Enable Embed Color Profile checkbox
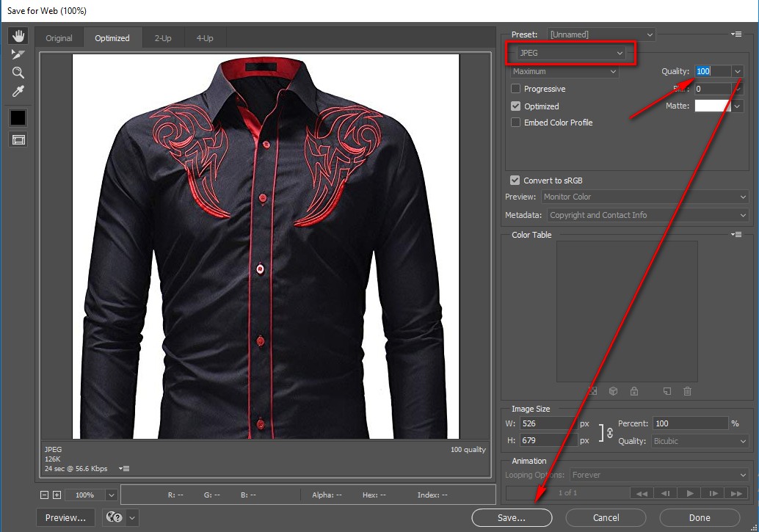The width and height of the screenshot is (759, 532). (x=516, y=123)
